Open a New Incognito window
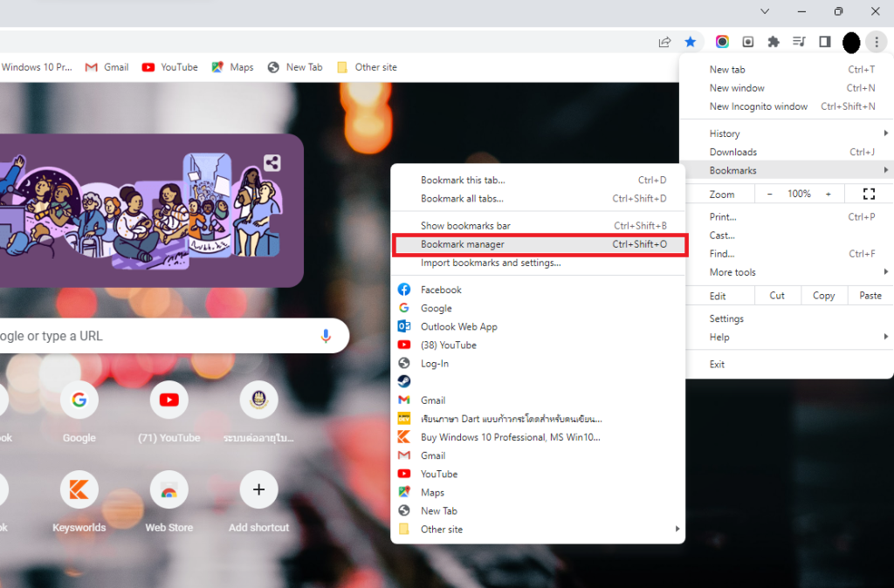The image size is (894, 588). click(758, 106)
